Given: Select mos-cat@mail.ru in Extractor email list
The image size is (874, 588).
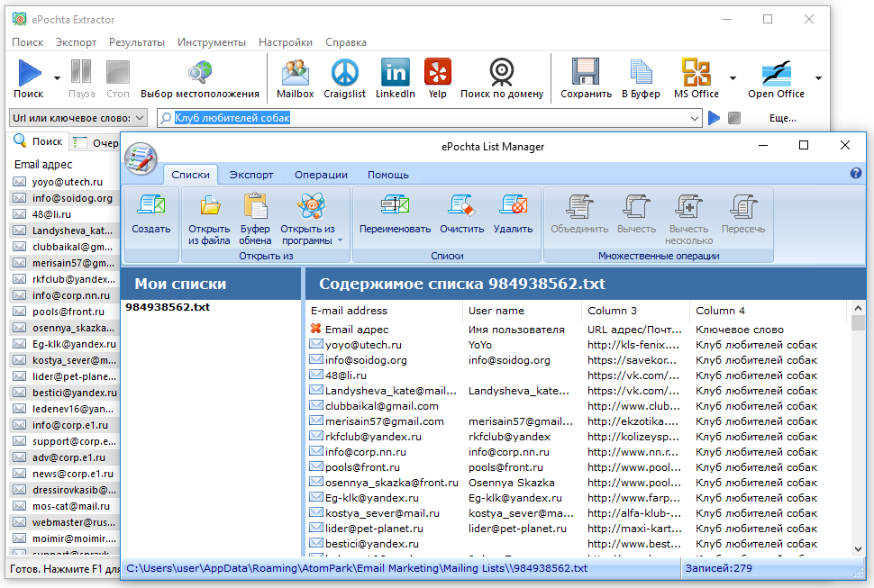Looking at the screenshot, I should [x=65, y=507].
